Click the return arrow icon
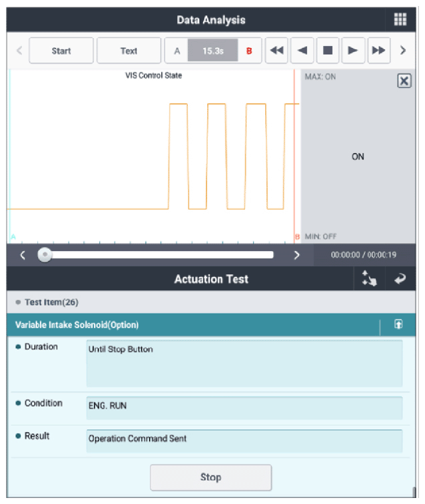Image resolution: width=425 pixels, height=504 pixels. click(x=400, y=280)
